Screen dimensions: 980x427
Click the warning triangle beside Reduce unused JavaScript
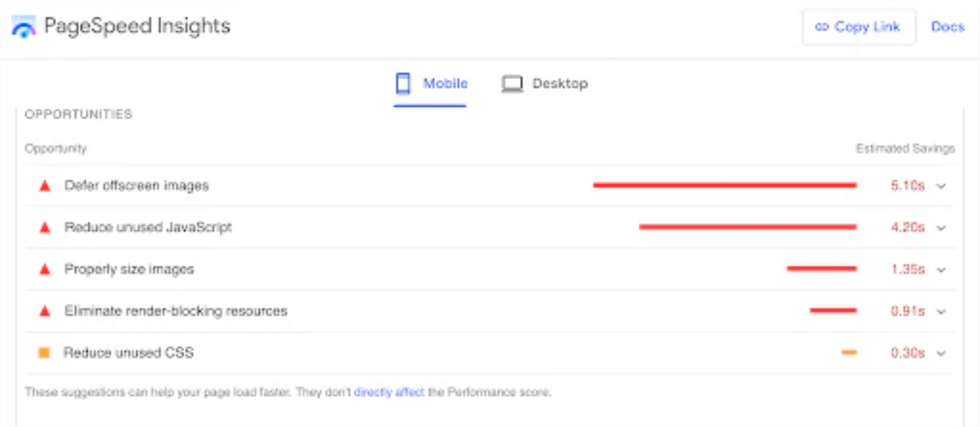[44, 227]
